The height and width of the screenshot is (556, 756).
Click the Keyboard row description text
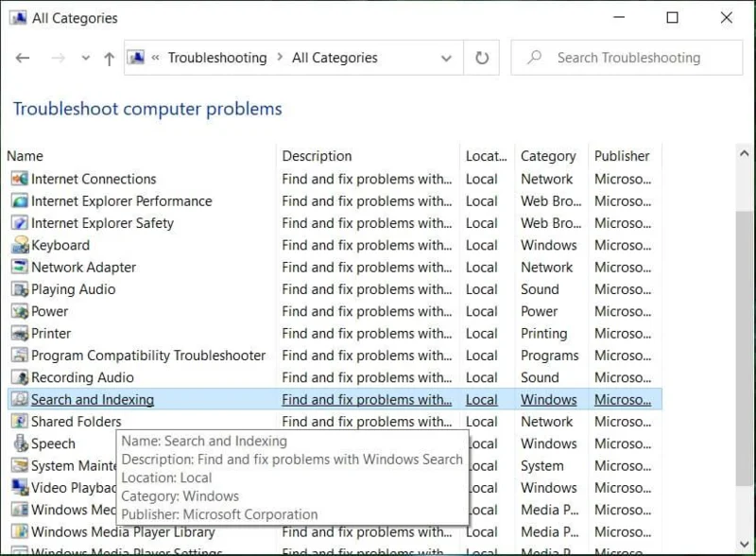click(367, 245)
